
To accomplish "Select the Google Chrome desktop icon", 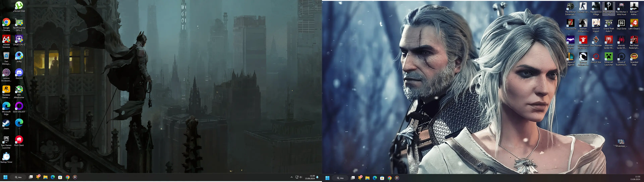I will (x=6, y=25).
